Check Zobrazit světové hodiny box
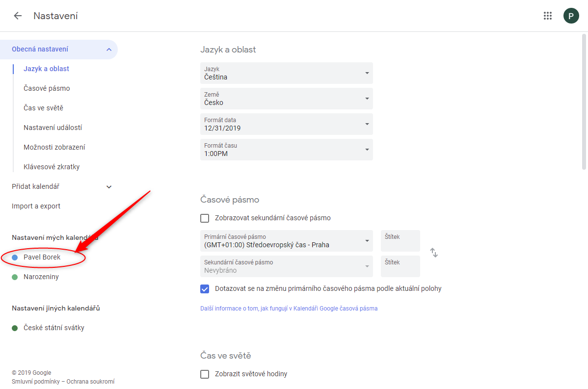Viewport: 588px width, 389px height. click(205, 374)
